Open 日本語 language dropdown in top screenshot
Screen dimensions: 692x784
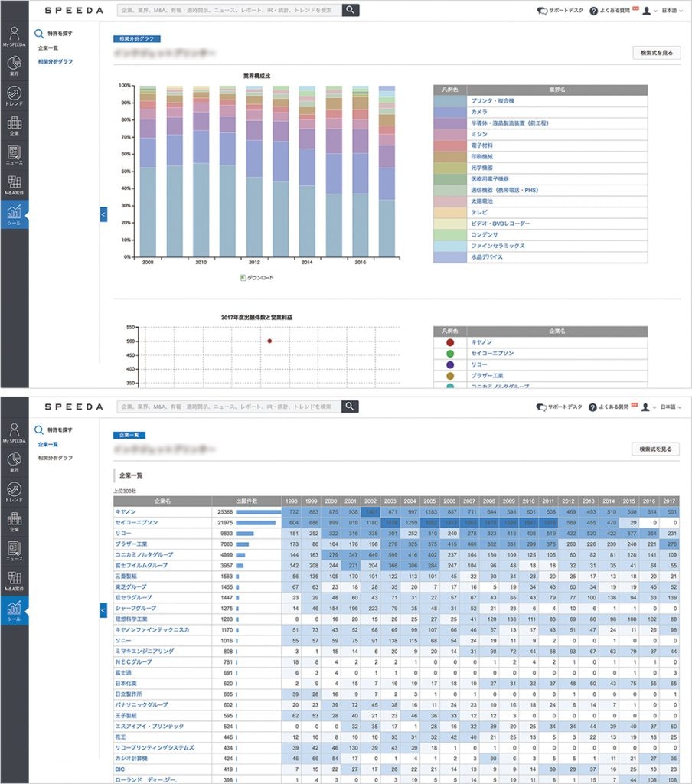coord(672,11)
